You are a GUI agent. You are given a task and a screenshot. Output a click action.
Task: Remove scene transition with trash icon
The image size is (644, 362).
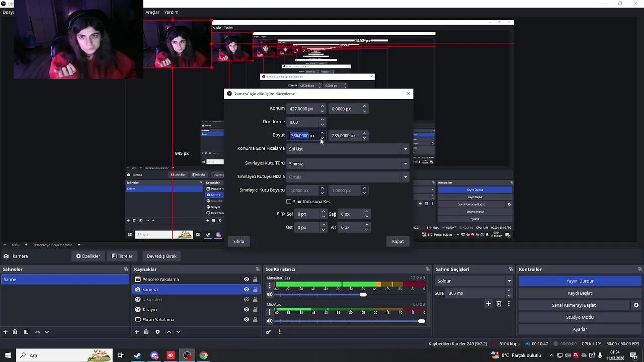[499, 304]
